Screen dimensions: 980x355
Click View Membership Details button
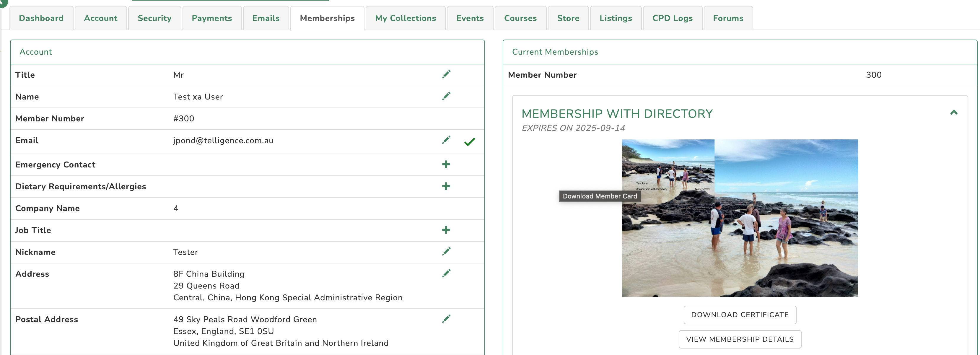point(740,339)
